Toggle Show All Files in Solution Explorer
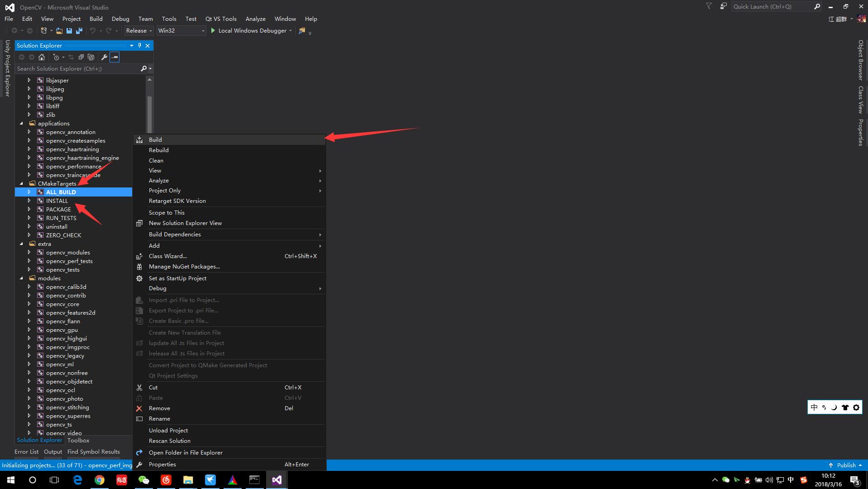Viewport: 868px width, 489px height. coord(91,57)
